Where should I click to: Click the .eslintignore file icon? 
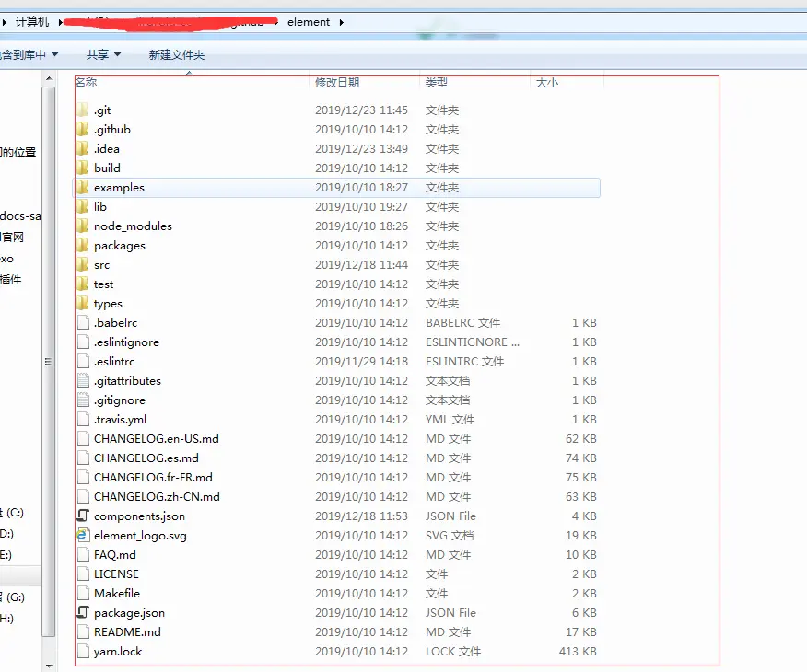pyautogui.click(x=83, y=342)
